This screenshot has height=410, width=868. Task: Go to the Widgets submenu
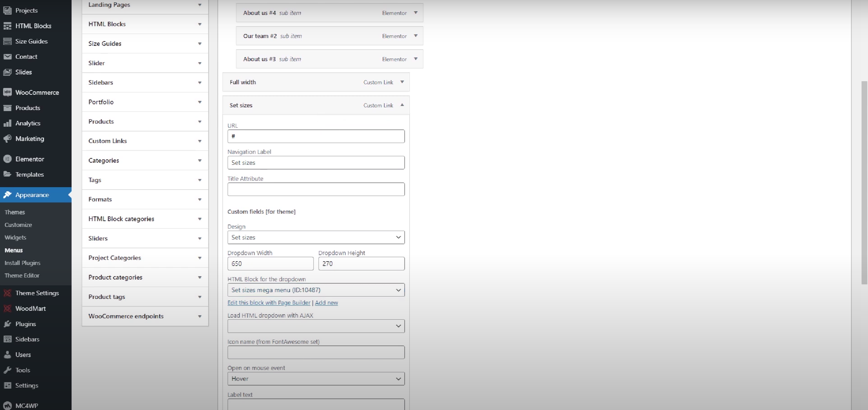(15, 237)
